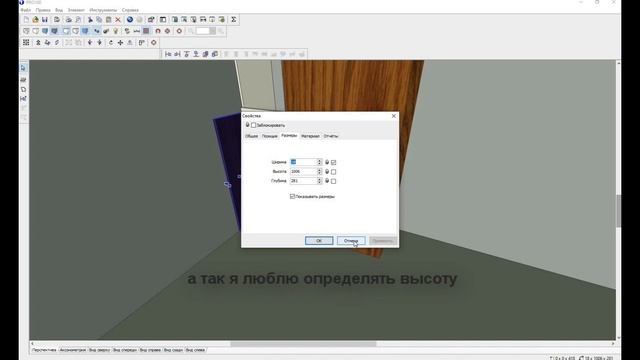Click the light bulb icon

pos(116,31)
